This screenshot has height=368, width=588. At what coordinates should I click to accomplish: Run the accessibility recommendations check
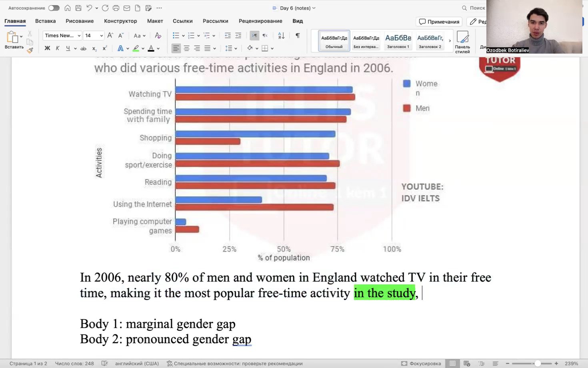coord(236,363)
